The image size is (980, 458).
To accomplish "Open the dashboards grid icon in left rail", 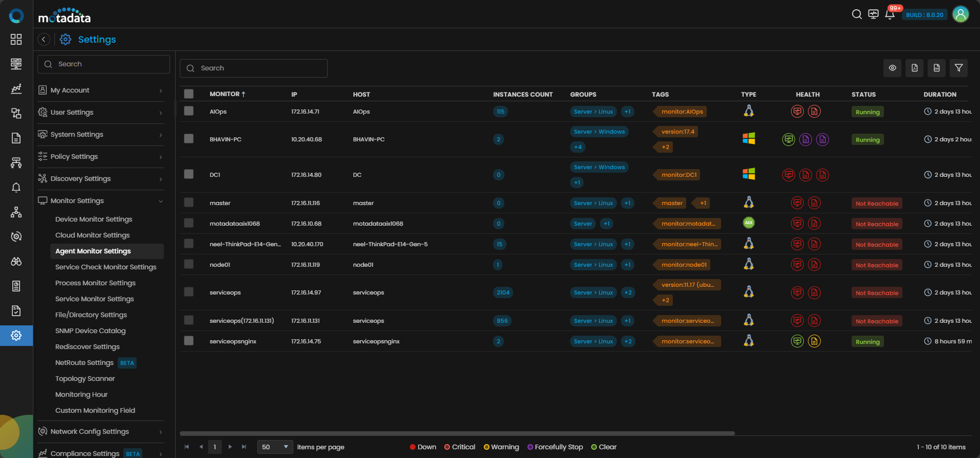I will [x=16, y=39].
